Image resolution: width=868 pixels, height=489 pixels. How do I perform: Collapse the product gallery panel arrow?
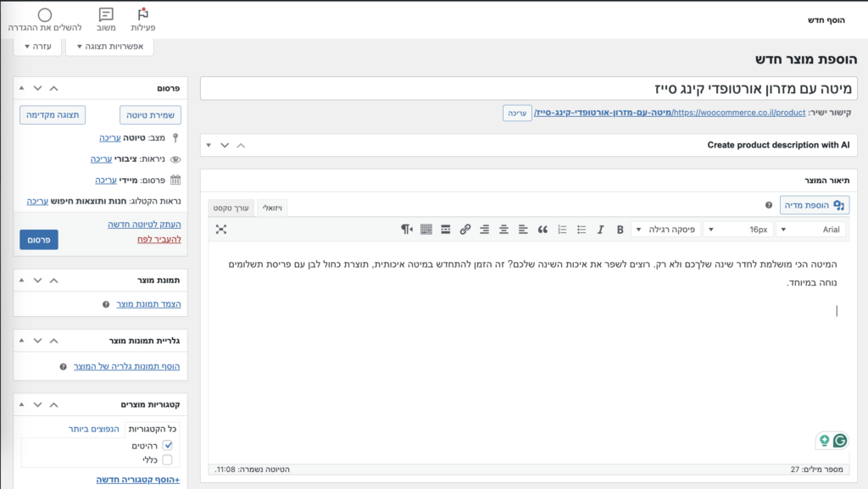21,340
